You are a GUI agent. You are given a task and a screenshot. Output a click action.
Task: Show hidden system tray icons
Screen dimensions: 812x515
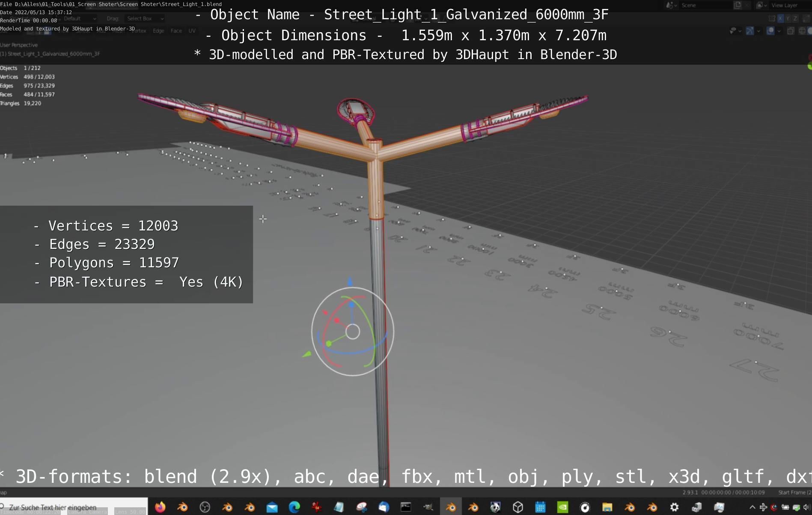pos(753,507)
